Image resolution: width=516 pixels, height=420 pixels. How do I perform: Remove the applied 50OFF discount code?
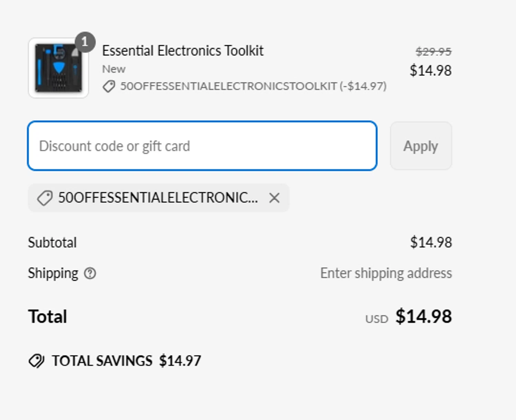tap(274, 198)
